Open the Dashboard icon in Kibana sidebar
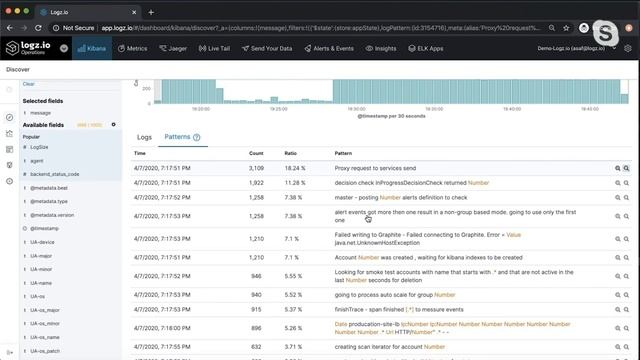640x360 pixels. (9, 149)
